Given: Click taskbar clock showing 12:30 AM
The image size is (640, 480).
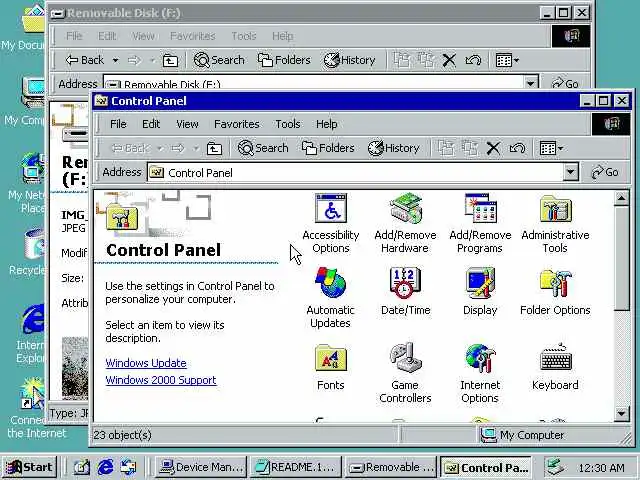Looking at the screenshot, I should click(x=602, y=468).
